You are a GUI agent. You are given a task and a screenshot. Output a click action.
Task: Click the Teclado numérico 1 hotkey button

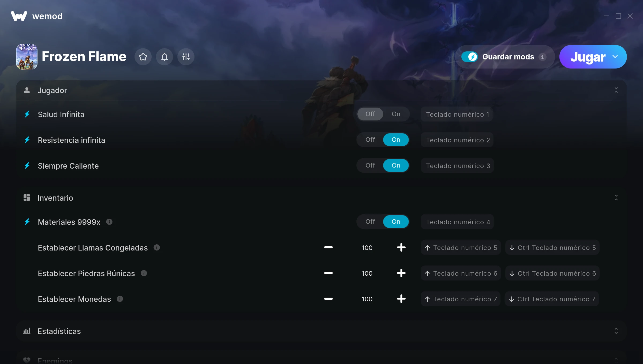(457, 114)
